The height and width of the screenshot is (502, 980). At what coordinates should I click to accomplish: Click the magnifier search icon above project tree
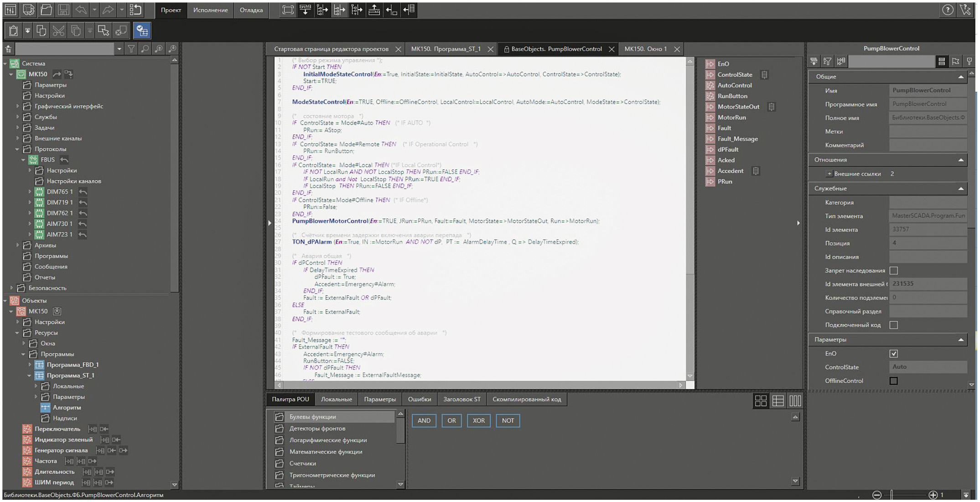[x=145, y=49]
